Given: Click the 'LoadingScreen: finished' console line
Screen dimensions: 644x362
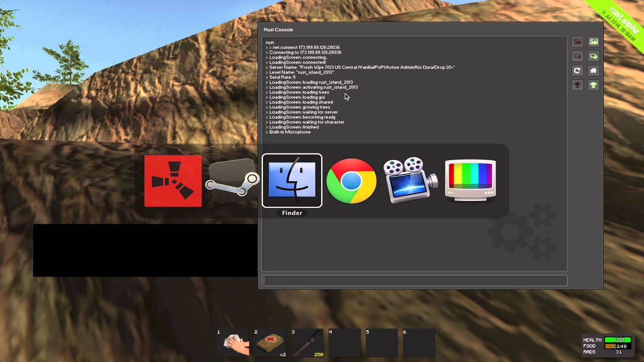Looking at the screenshot, I should [x=292, y=127].
